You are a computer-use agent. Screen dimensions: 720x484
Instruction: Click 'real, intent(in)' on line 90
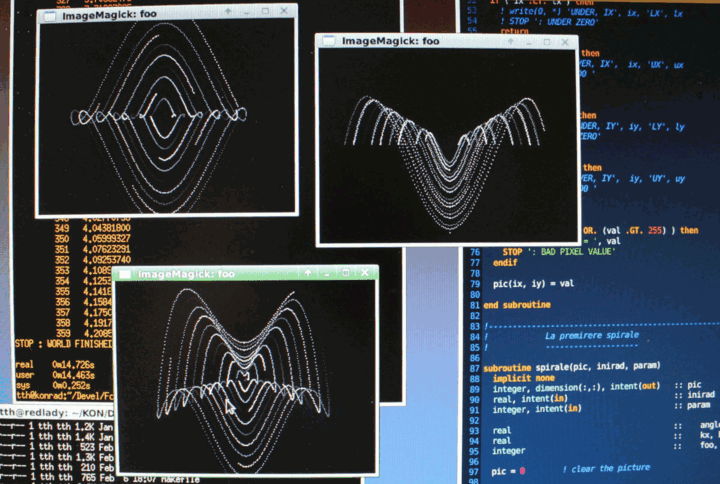(x=530, y=399)
